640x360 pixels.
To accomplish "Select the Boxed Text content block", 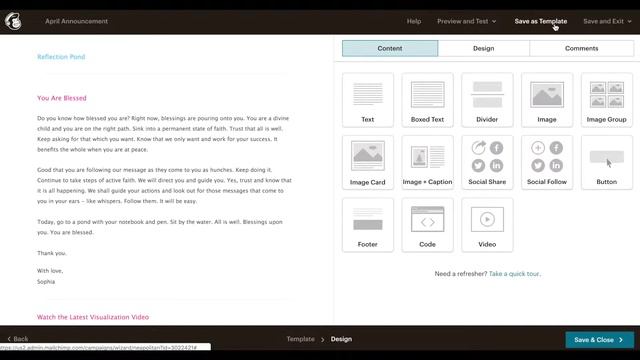I will click(427, 100).
